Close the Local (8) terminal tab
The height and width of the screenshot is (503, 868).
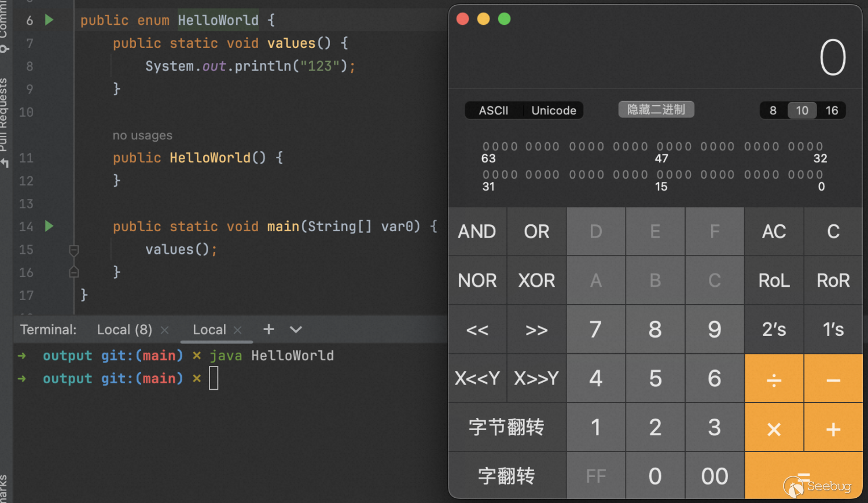tap(165, 330)
